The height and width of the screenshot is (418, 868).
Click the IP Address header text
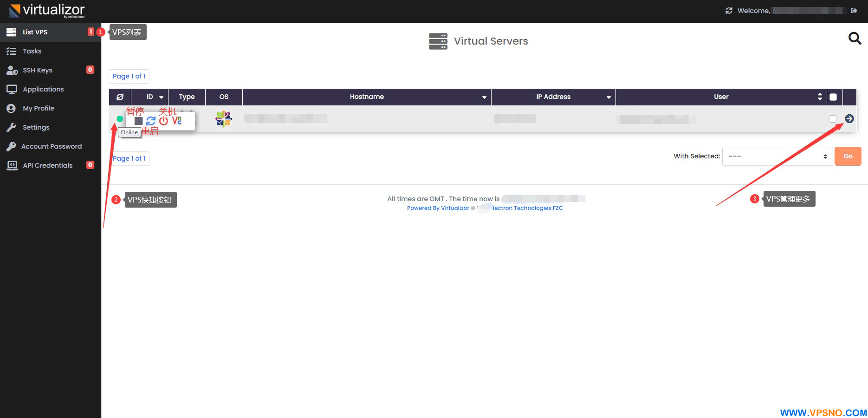pos(553,97)
